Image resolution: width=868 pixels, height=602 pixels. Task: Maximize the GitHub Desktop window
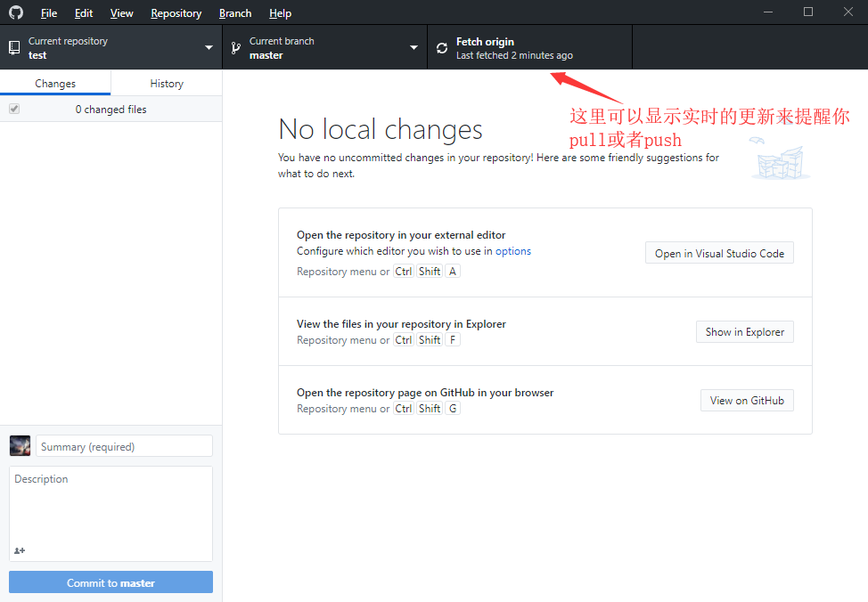808,12
